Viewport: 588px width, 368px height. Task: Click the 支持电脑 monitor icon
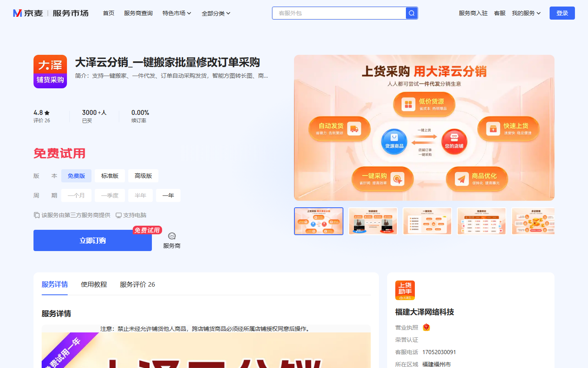118,215
